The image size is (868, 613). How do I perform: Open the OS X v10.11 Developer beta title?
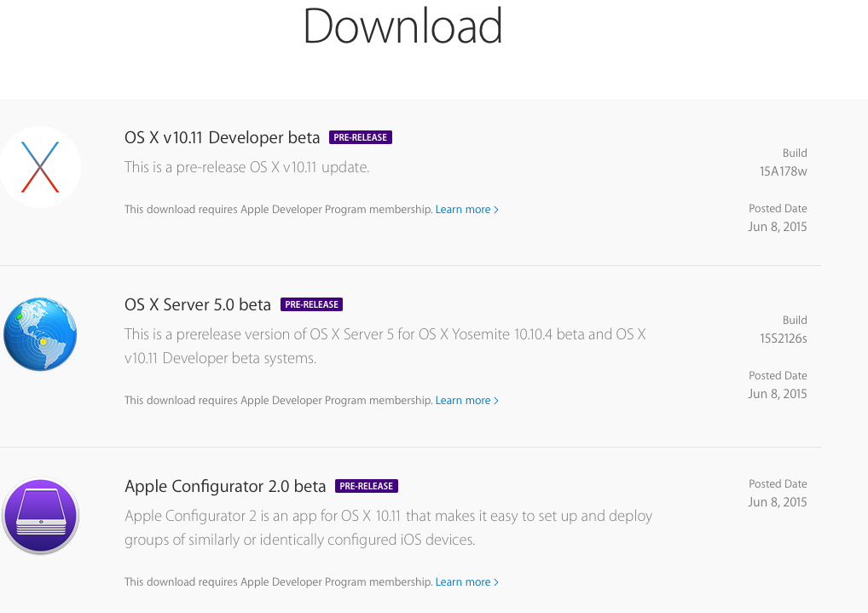[223, 137]
